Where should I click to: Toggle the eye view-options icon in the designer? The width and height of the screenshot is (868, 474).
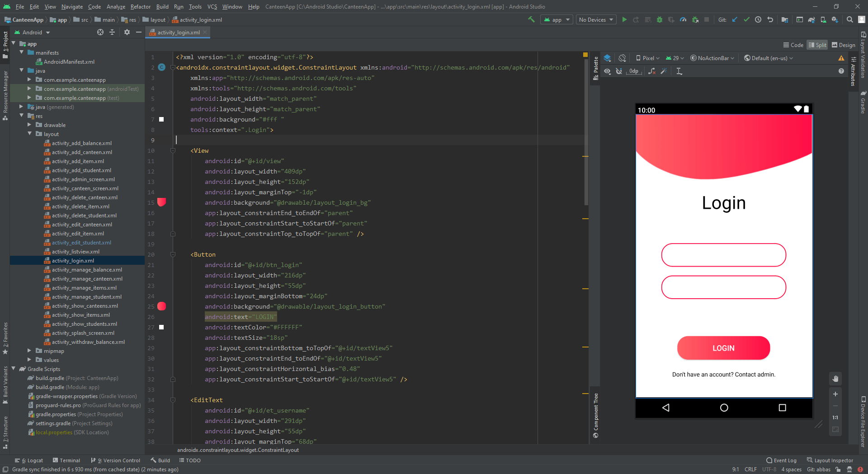tap(607, 71)
